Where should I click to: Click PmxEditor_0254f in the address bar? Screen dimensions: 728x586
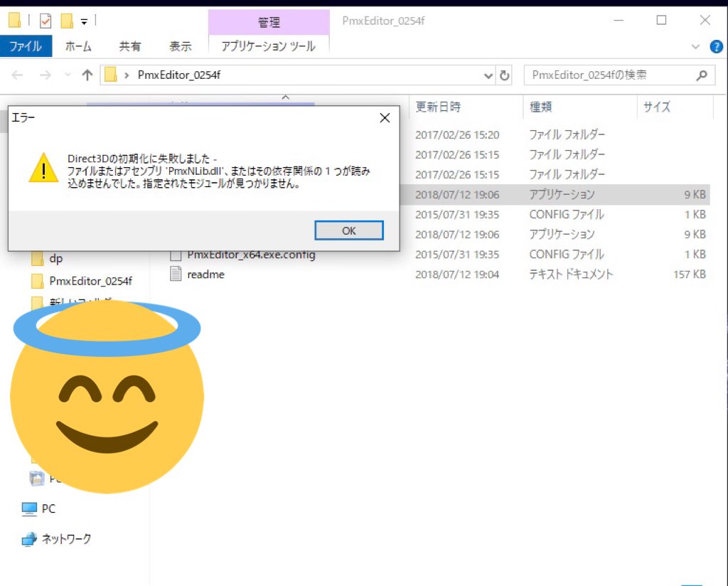(178, 75)
